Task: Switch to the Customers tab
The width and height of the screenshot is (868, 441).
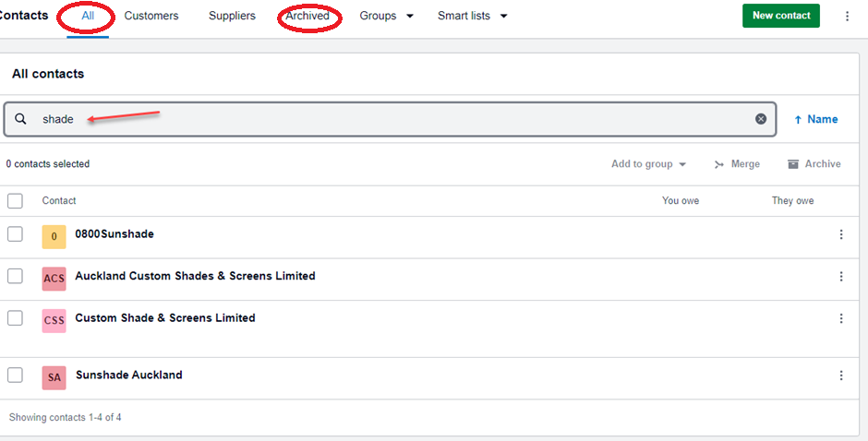Action: pyautogui.click(x=151, y=16)
